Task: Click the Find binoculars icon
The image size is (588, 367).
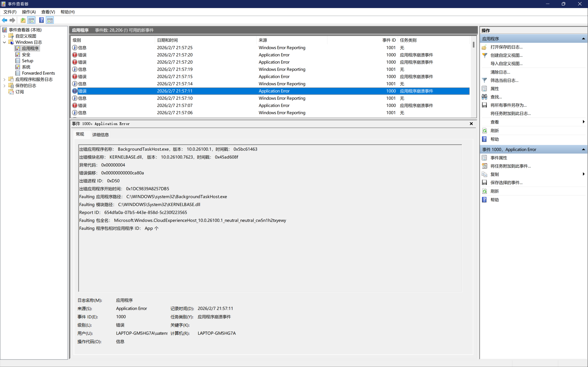Action: (x=484, y=97)
